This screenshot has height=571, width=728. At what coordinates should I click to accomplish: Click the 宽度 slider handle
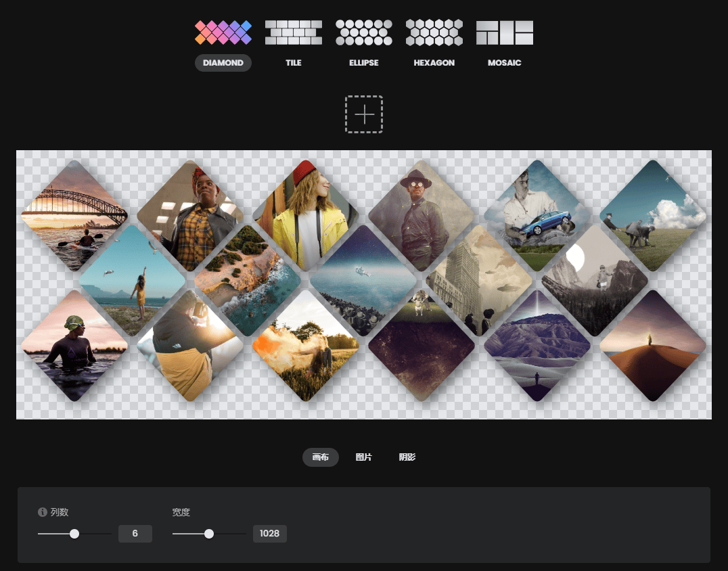(x=209, y=534)
